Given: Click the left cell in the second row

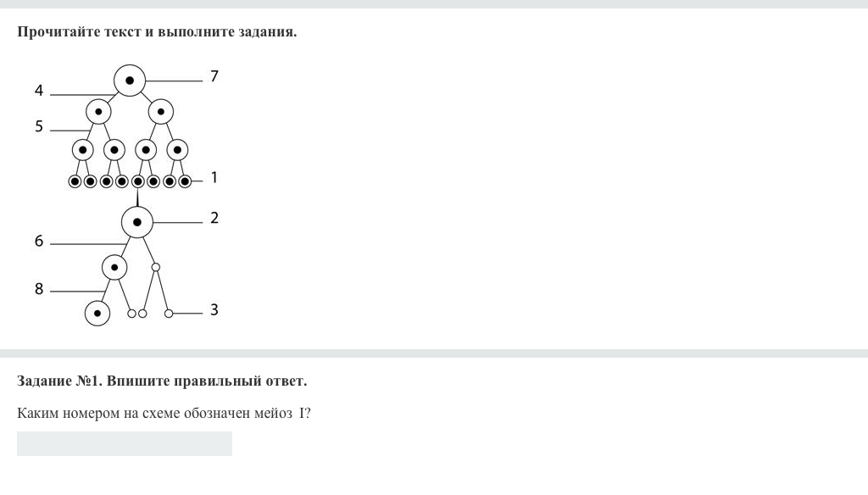Looking at the screenshot, I should 98,111.
